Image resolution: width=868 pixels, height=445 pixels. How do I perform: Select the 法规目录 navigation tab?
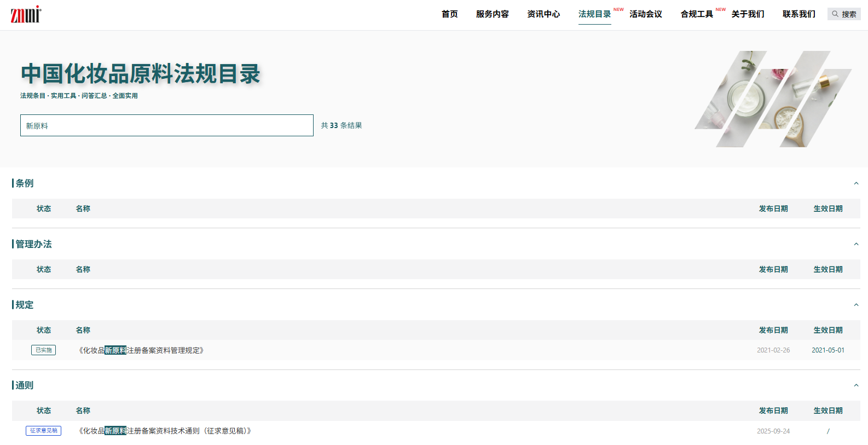(x=594, y=14)
